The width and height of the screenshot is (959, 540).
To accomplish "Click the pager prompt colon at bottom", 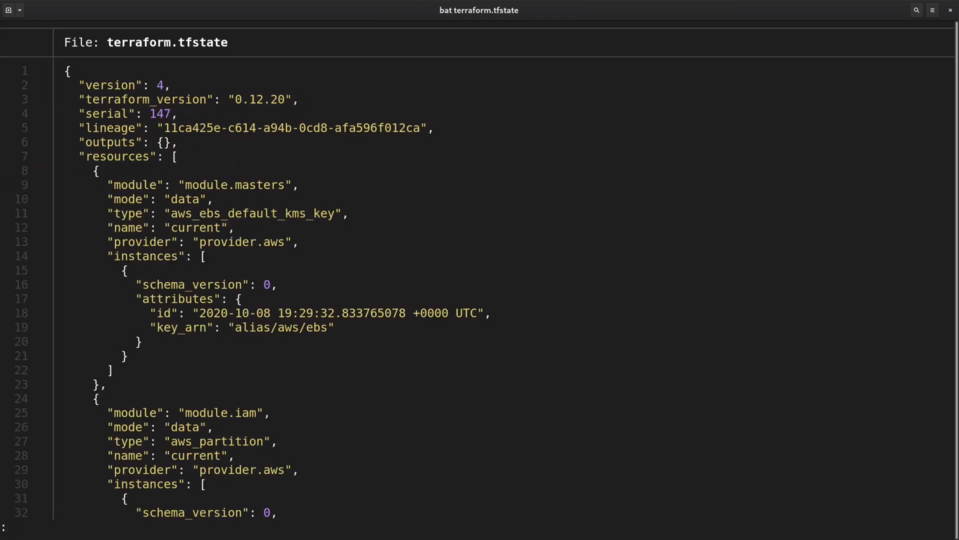I will 4,527.
